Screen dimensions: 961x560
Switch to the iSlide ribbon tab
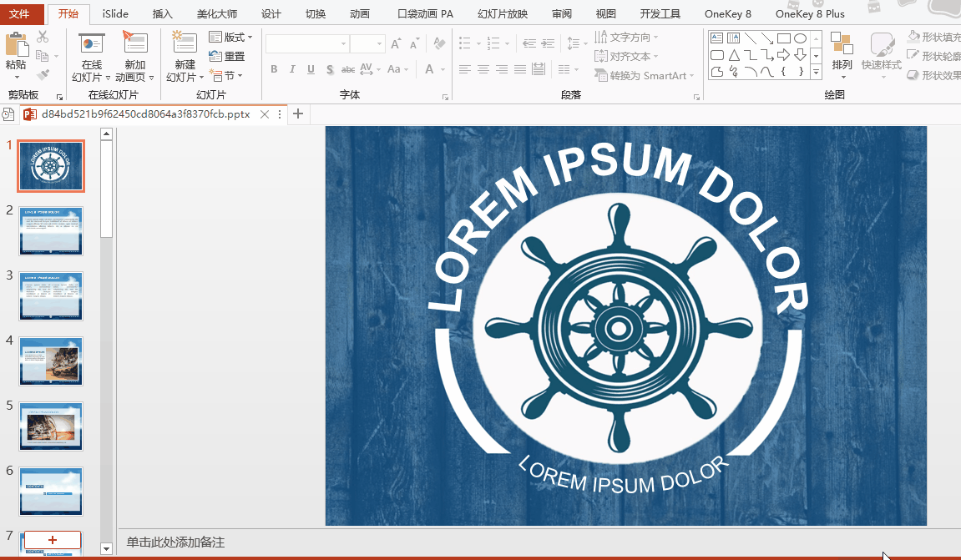pos(115,13)
